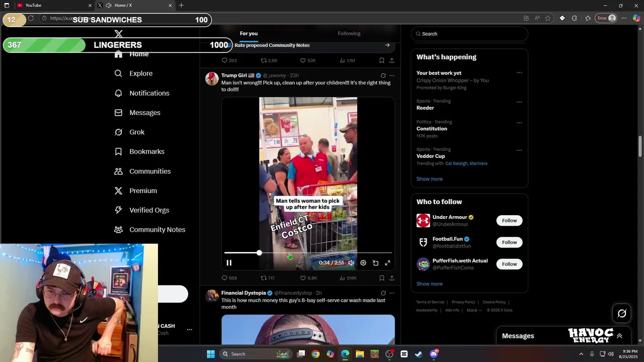Open the floating Grok button
This screenshot has height=362, width=644.
click(x=622, y=314)
